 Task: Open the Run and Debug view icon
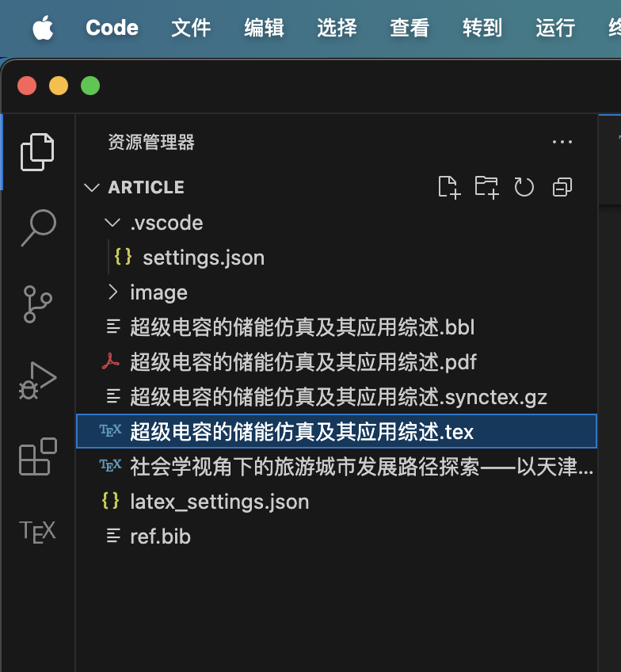click(38, 380)
